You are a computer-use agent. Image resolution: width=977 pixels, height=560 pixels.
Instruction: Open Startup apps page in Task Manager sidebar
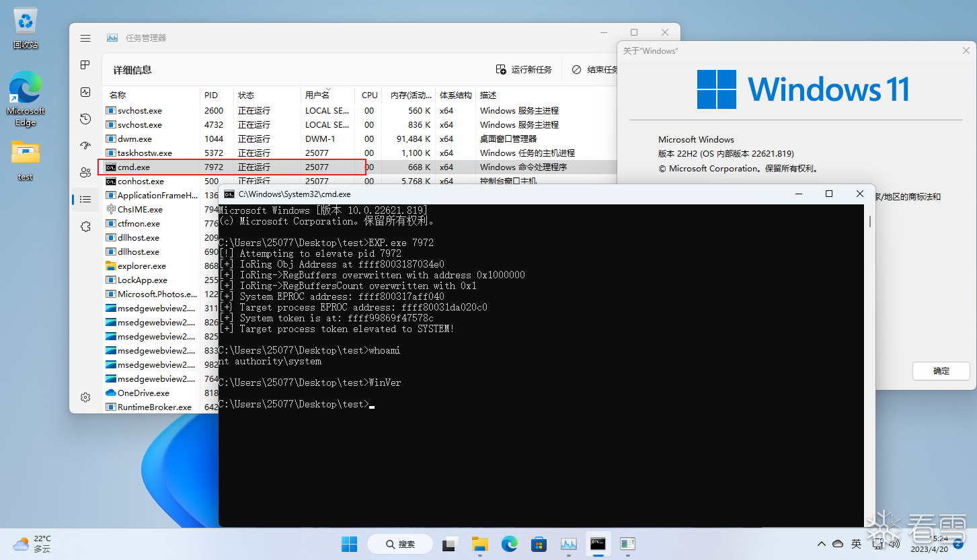tap(85, 145)
